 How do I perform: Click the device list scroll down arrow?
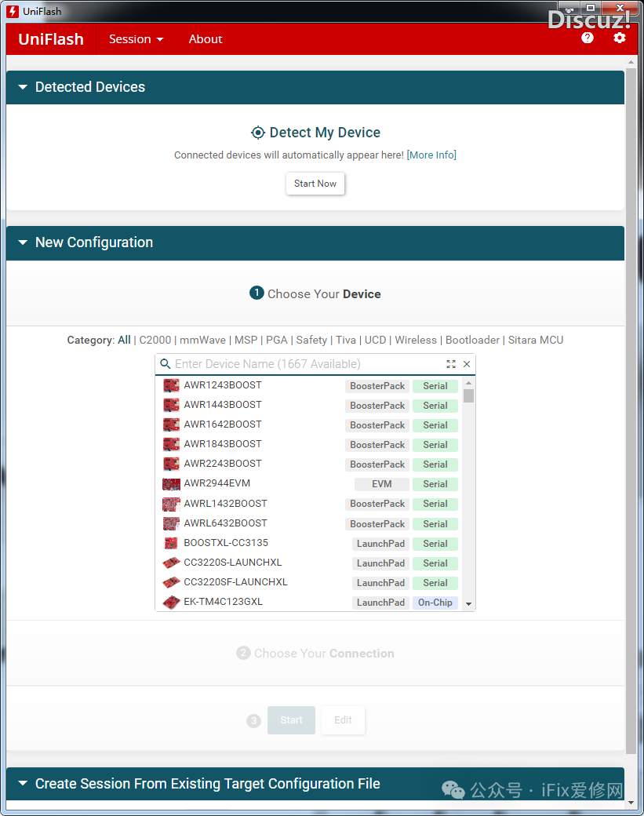[468, 603]
